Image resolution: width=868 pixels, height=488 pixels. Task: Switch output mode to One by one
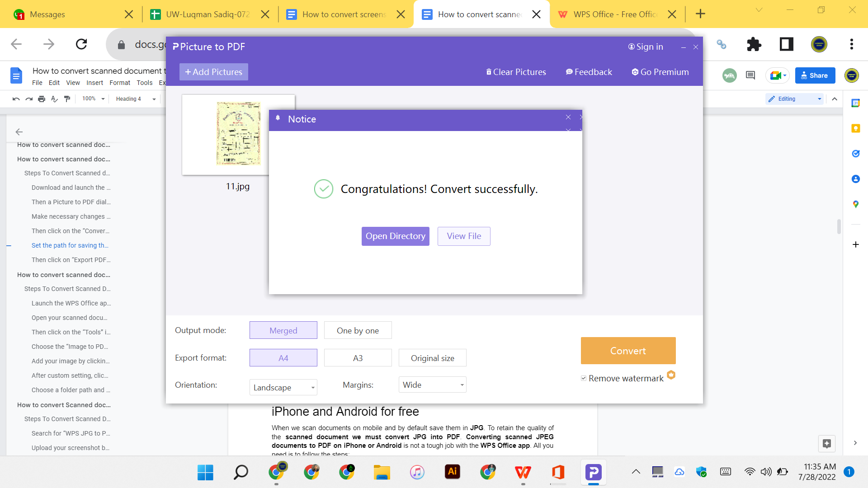pyautogui.click(x=358, y=330)
